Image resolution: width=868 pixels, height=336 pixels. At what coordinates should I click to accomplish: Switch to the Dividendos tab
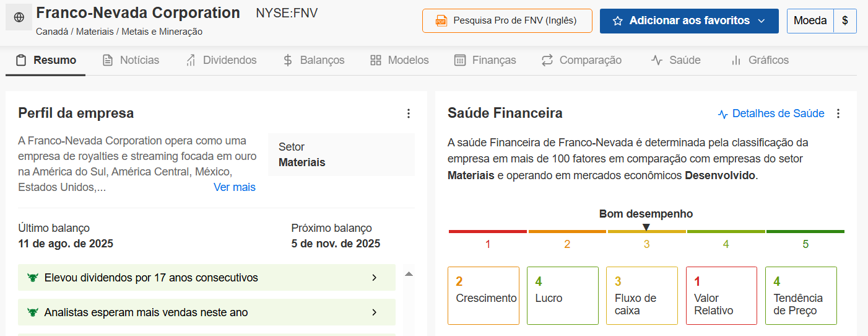tap(221, 60)
